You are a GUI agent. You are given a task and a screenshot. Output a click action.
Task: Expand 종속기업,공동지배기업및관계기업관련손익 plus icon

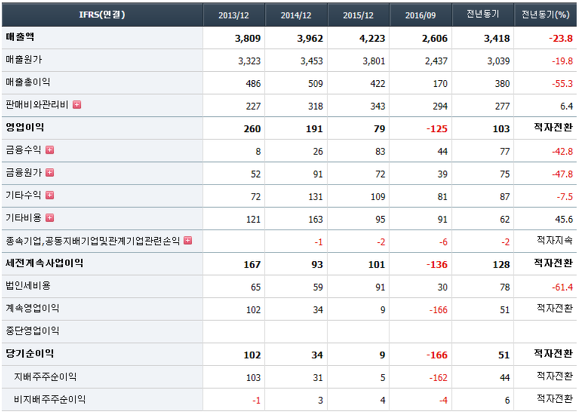pyautogui.click(x=188, y=241)
